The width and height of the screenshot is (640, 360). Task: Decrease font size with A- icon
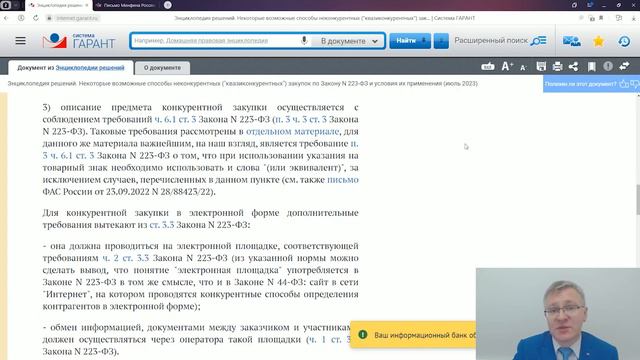point(523,67)
